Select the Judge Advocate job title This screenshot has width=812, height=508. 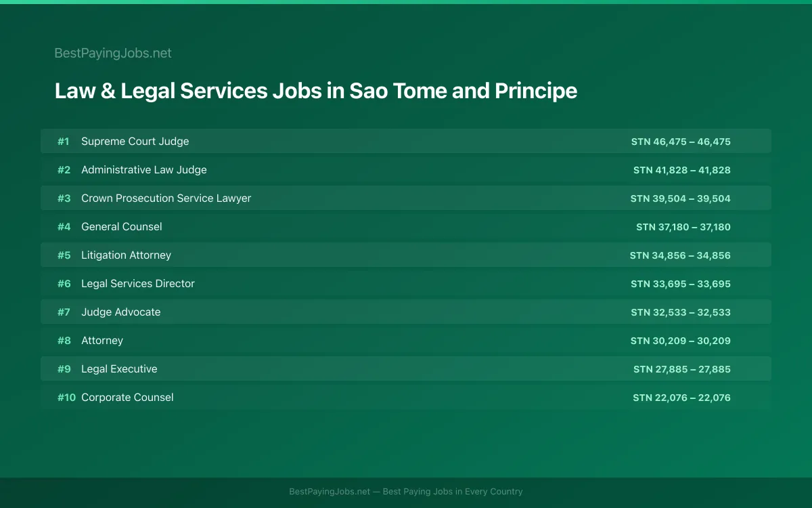click(121, 312)
